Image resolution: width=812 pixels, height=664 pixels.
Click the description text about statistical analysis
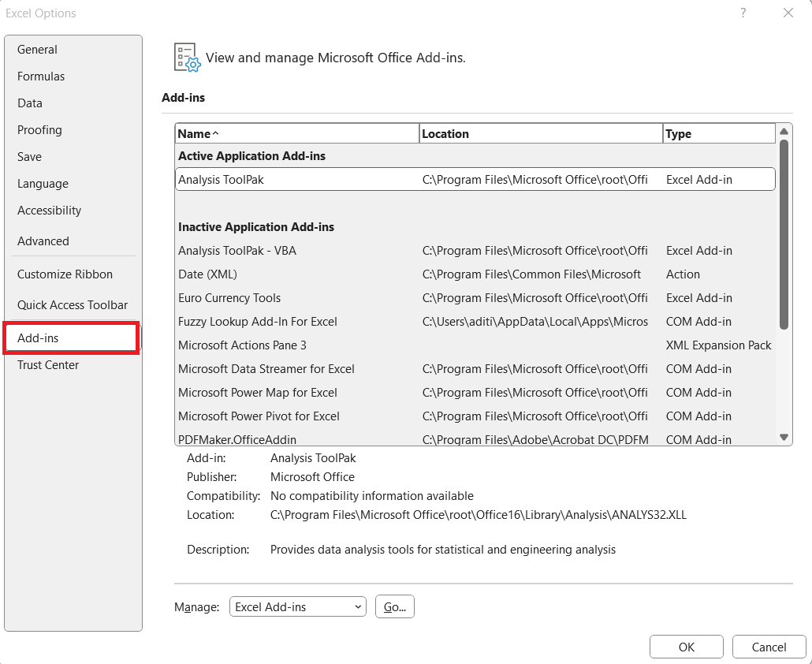(443, 550)
